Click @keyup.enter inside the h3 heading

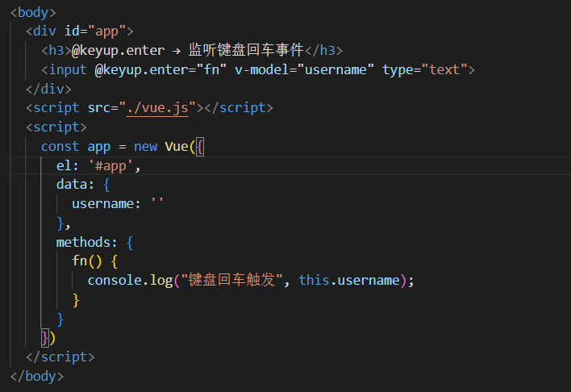pos(118,50)
